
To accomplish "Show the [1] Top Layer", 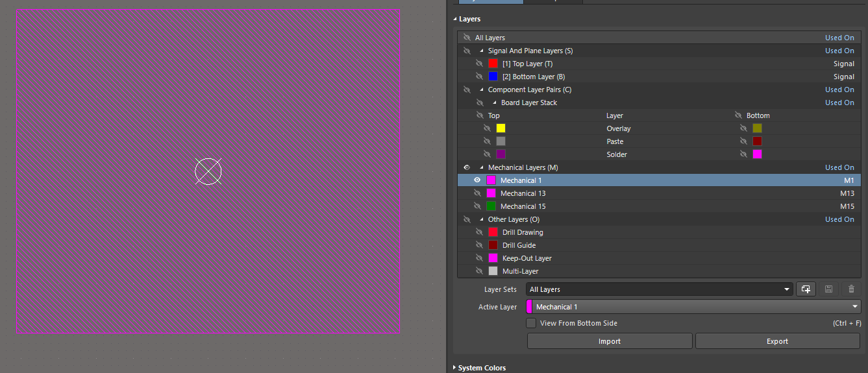I will pyautogui.click(x=479, y=64).
